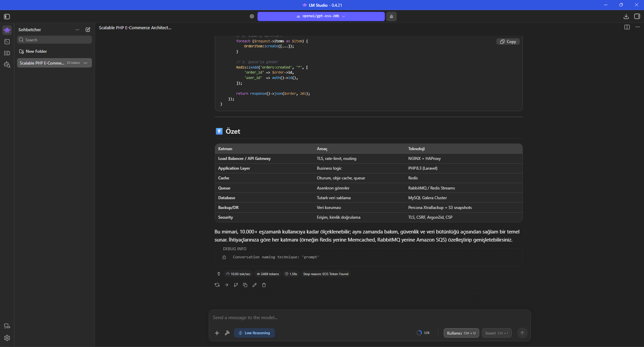The width and height of the screenshot is (644, 347).
Task: Open the My Models library view
Action: (x=7, y=53)
